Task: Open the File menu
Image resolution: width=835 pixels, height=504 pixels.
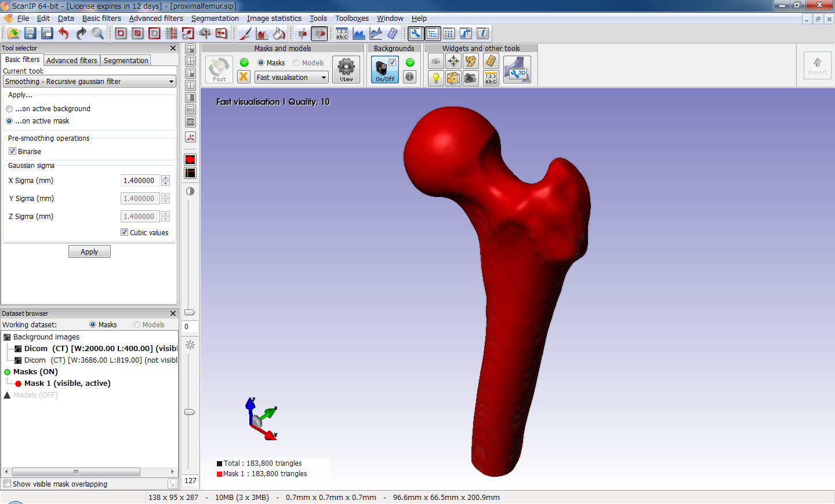Action: [x=23, y=19]
